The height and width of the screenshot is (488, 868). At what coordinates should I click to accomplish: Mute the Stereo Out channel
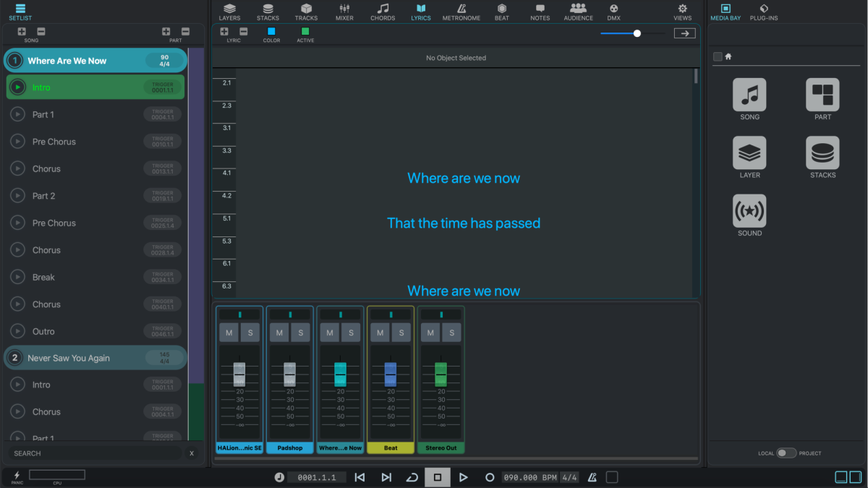click(431, 333)
